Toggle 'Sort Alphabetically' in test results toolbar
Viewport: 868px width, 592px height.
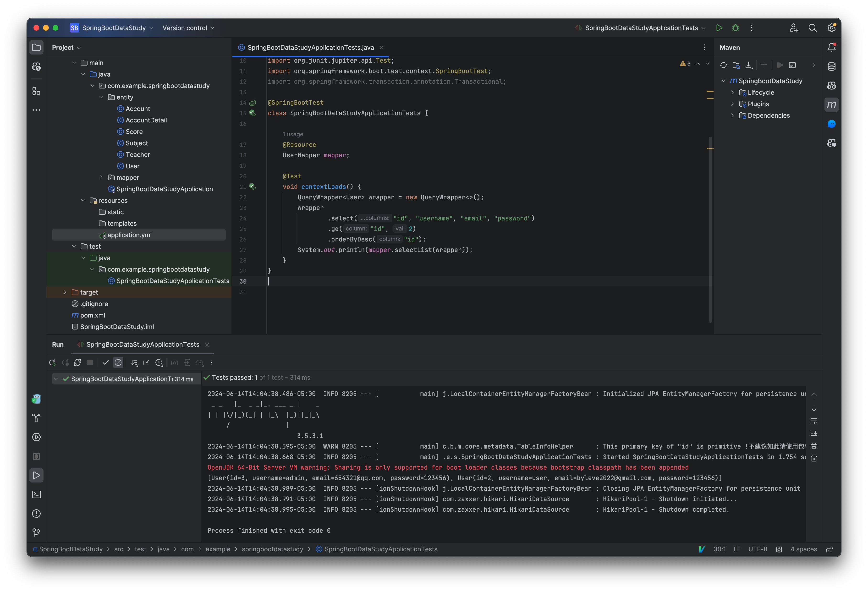click(x=134, y=362)
